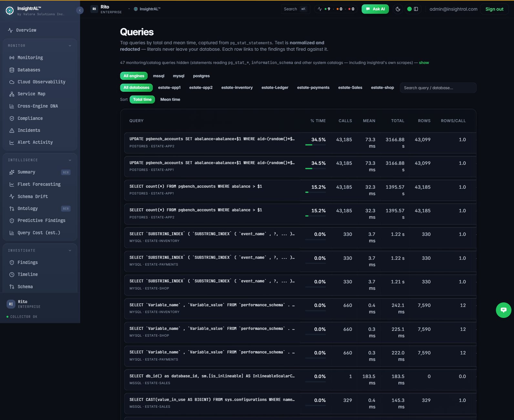514x420 pixels.
Task: Filter engines to postgres
Action: tap(201, 76)
